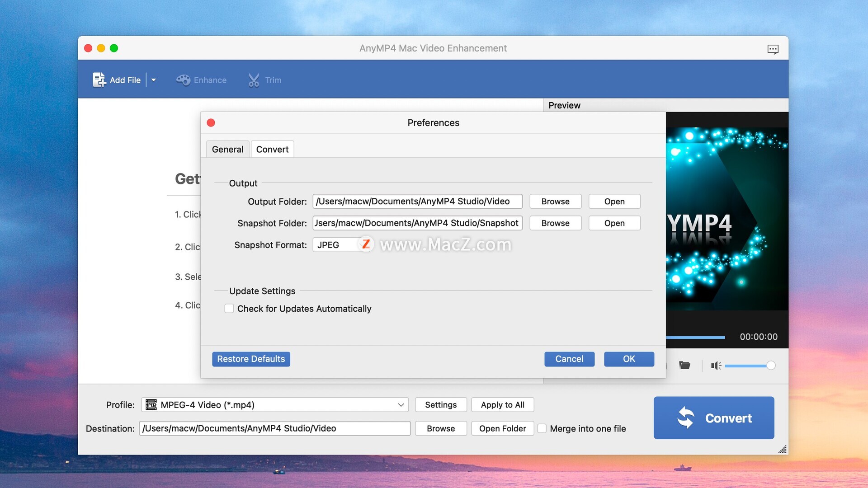Click the 00:00:00 time display
Viewport: 868px width, 488px height.
point(759,337)
